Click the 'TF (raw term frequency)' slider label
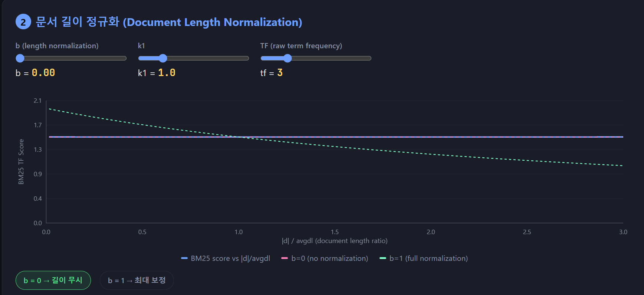 (301, 46)
